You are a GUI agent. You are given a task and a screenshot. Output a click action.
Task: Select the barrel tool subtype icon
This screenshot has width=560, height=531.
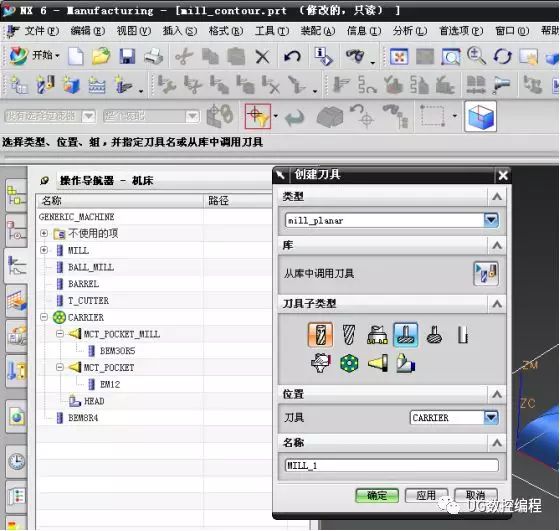click(x=434, y=335)
